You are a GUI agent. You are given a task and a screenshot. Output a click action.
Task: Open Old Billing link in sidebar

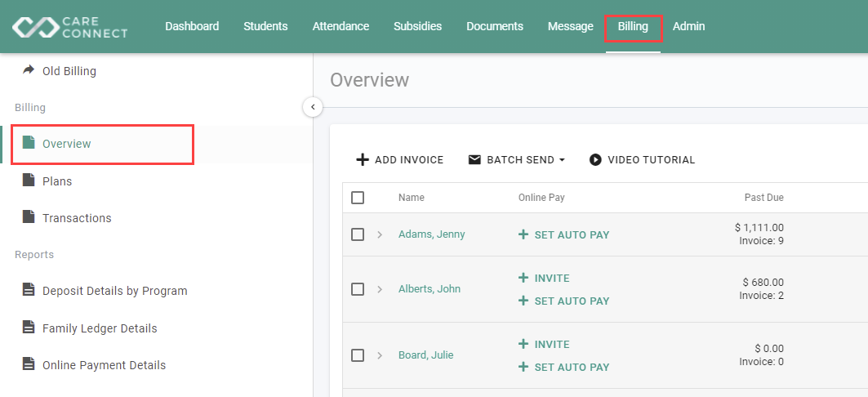pyautogui.click(x=69, y=71)
